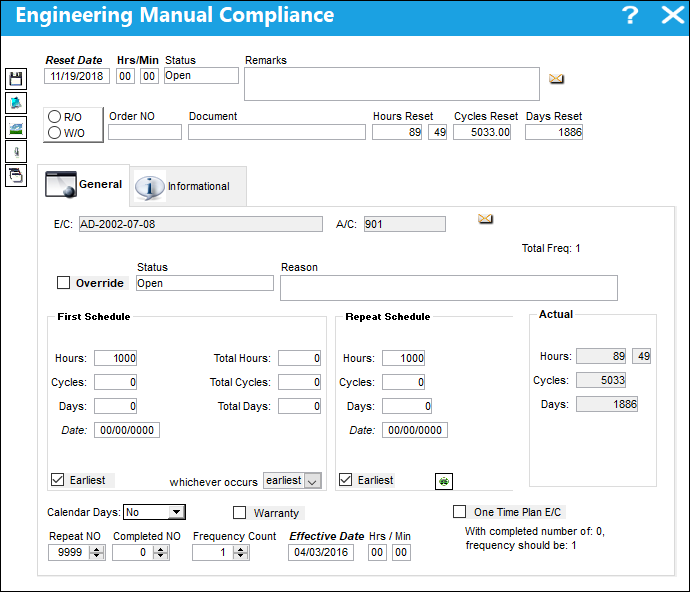
Task: Open help with the question mark icon
Action: (x=630, y=15)
